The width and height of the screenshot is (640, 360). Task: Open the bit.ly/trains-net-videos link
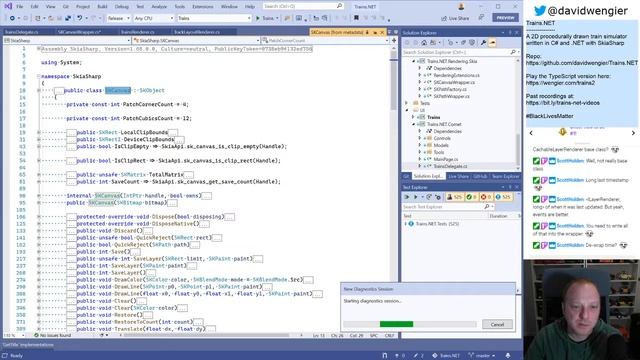click(562, 103)
